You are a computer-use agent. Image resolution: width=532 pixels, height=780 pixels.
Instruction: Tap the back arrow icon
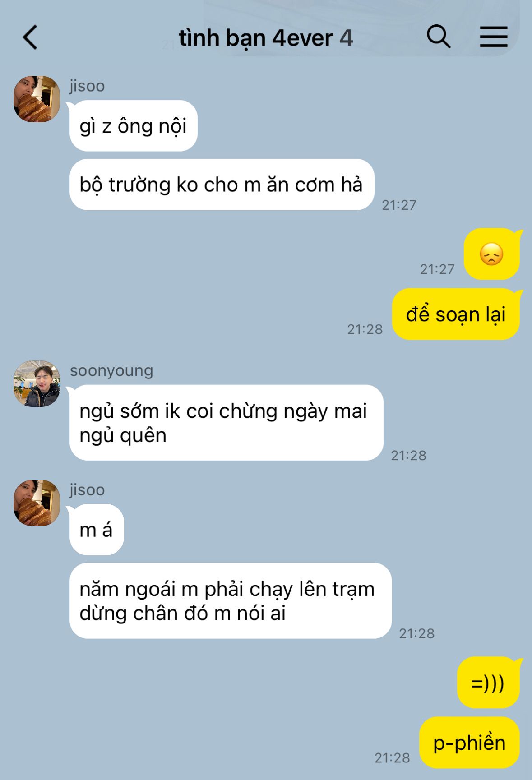point(30,37)
